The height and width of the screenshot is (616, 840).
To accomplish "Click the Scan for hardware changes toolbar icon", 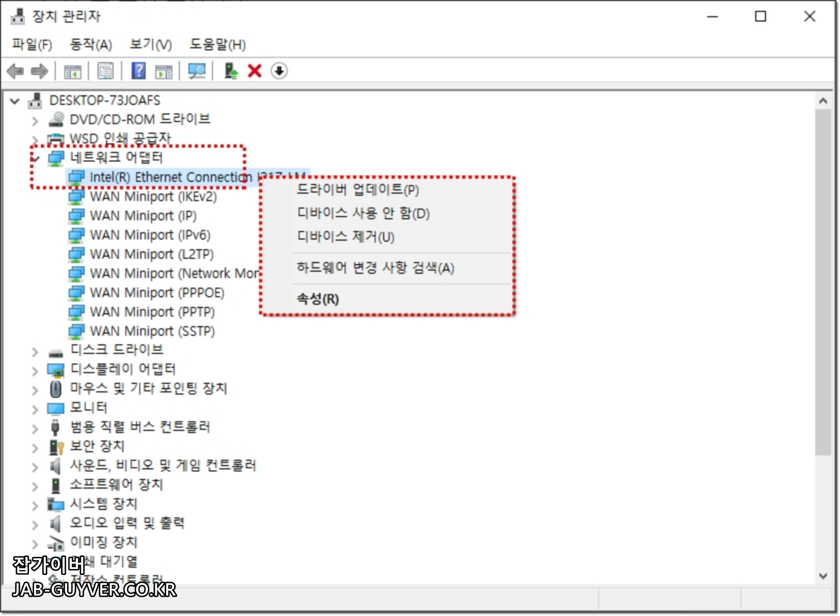I will pyautogui.click(x=196, y=71).
